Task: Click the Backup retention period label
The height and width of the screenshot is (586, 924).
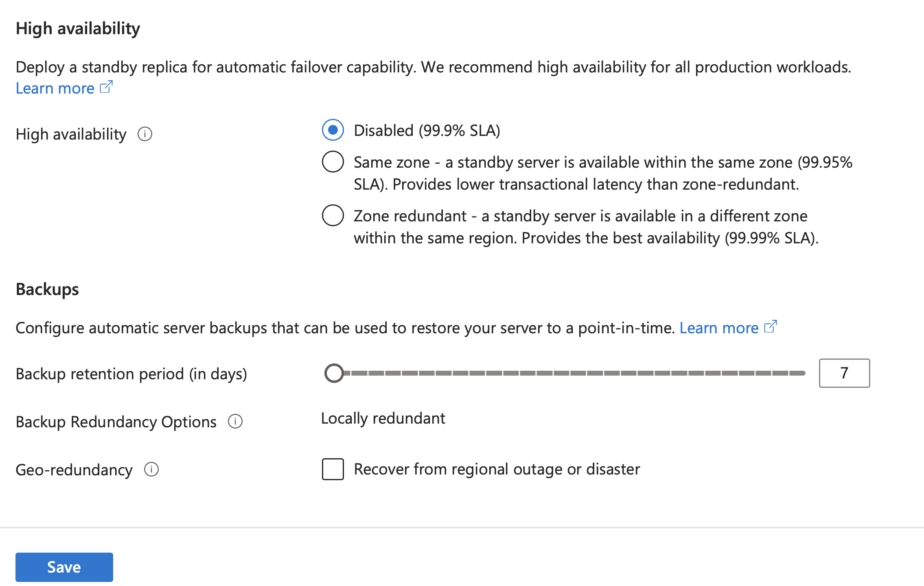Action: tap(131, 374)
